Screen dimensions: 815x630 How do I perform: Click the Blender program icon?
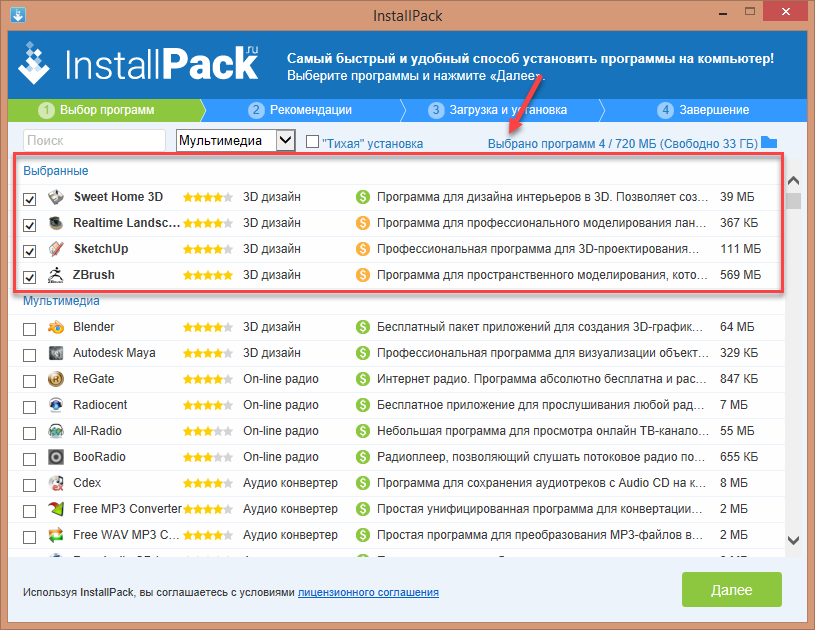click(x=57, y=327)
